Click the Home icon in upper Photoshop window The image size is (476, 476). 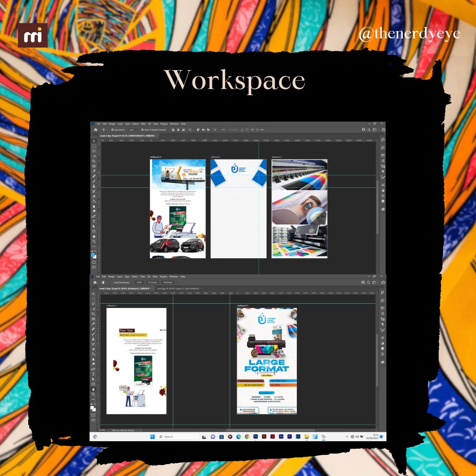pyautogui.click(x=95, y=130)
